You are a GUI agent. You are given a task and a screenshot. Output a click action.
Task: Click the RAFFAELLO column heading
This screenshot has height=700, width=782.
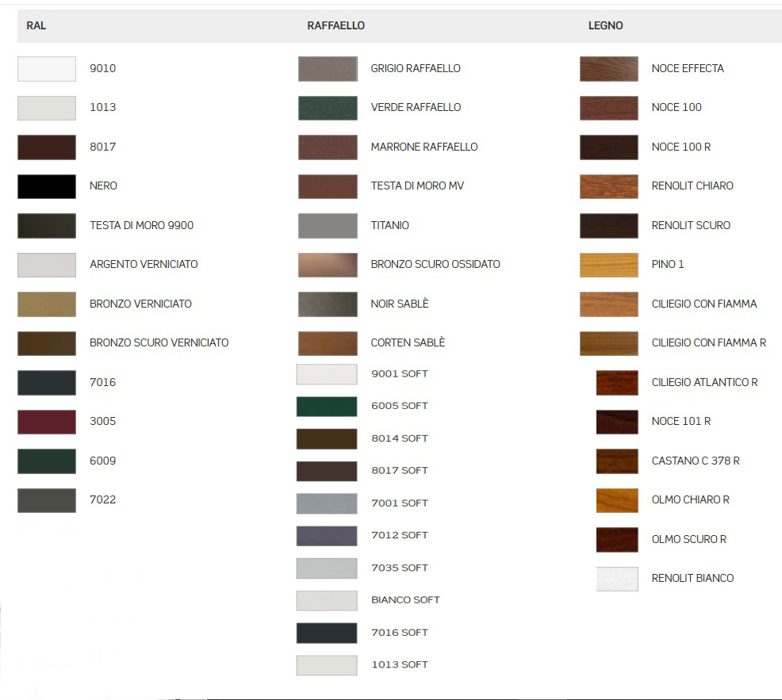point(335,25)
